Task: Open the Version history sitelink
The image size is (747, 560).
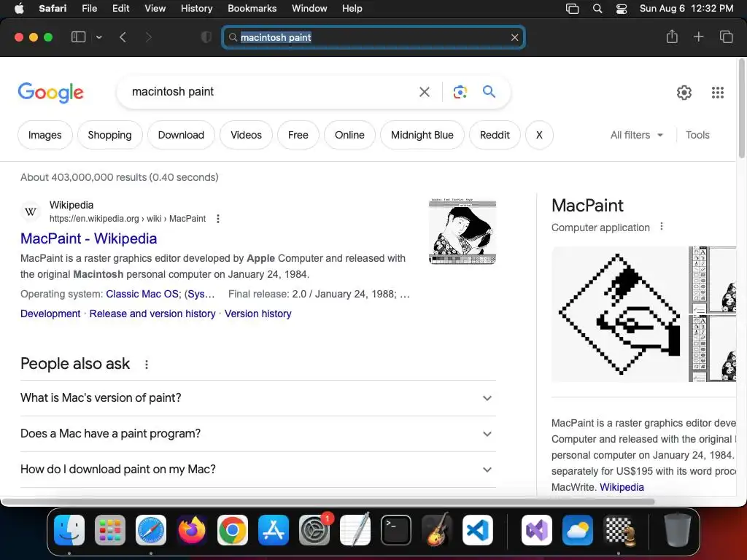Action: click(258, 314)
